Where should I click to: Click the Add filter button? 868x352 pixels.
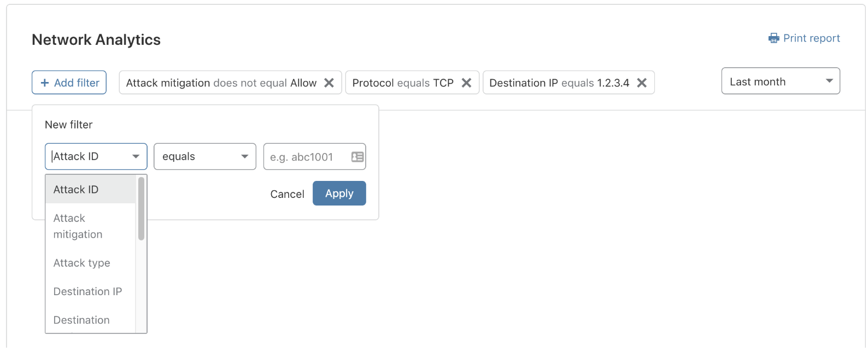[x=69, y=83]
